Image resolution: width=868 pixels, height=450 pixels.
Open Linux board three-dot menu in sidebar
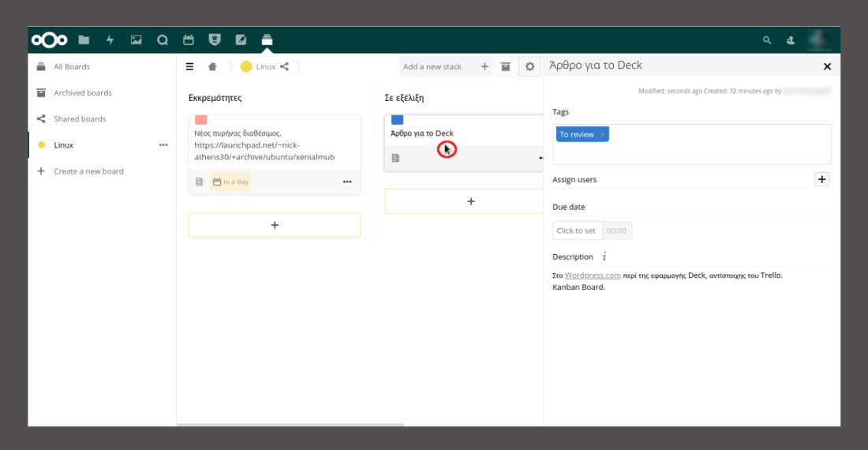pos(163,145)
